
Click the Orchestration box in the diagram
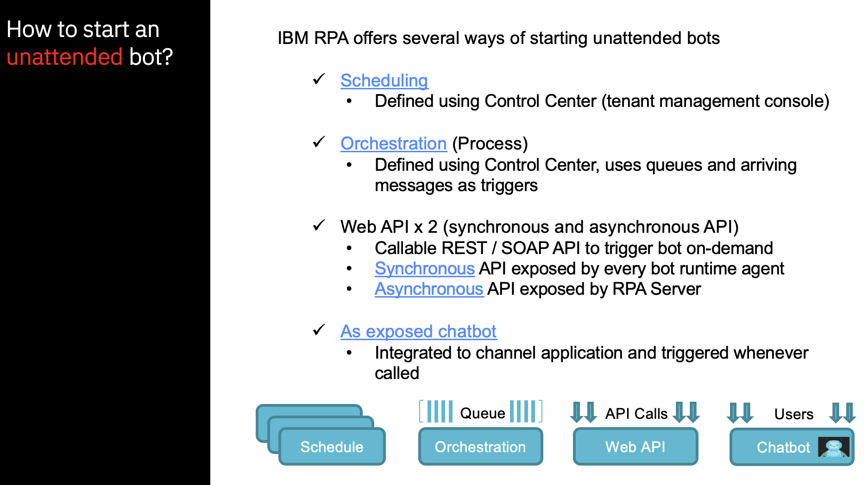480,446
